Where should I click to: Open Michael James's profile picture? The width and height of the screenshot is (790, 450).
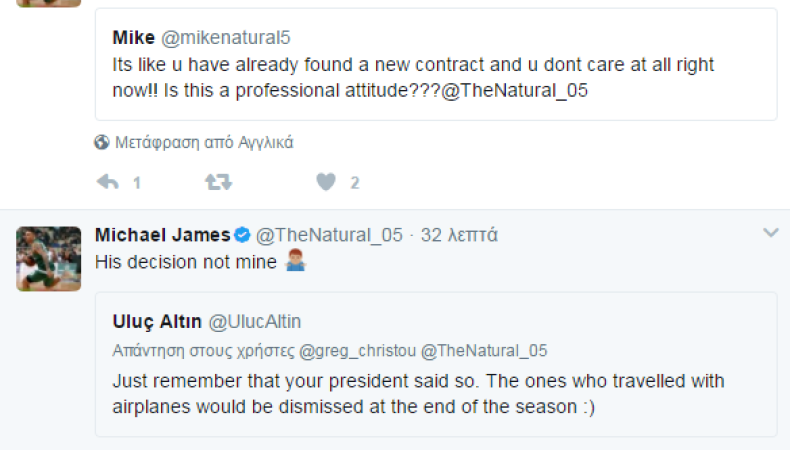(48, 258)
